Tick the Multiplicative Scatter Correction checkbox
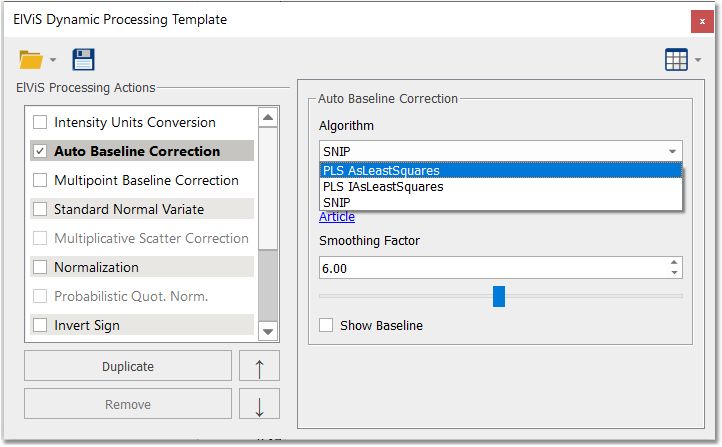 click(40, 238)
